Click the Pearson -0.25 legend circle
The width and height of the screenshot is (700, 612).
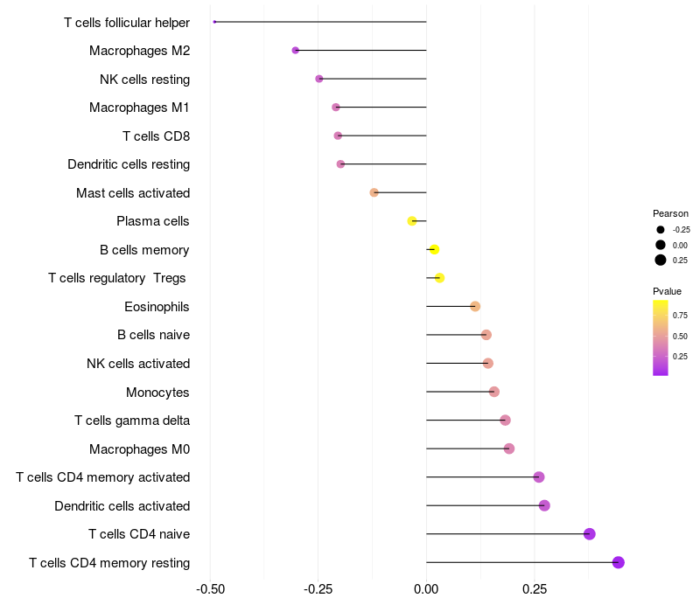click(x=661, y=230)
